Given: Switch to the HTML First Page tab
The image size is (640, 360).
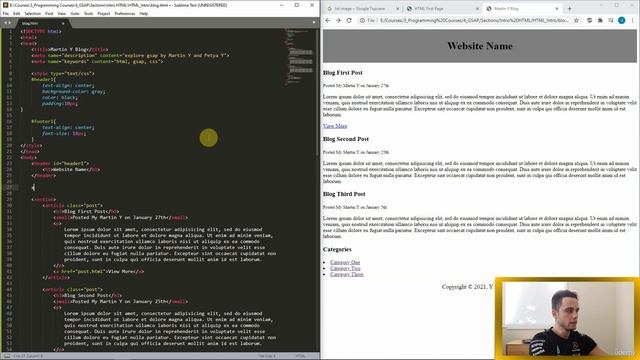Looking at the screenshot, I should pos(441,8).
